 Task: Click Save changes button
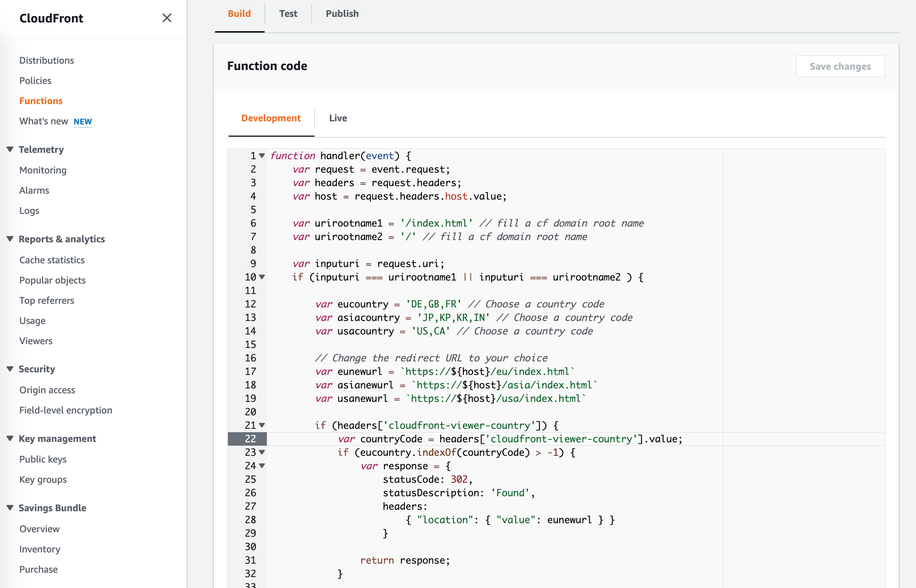(841, 66)
